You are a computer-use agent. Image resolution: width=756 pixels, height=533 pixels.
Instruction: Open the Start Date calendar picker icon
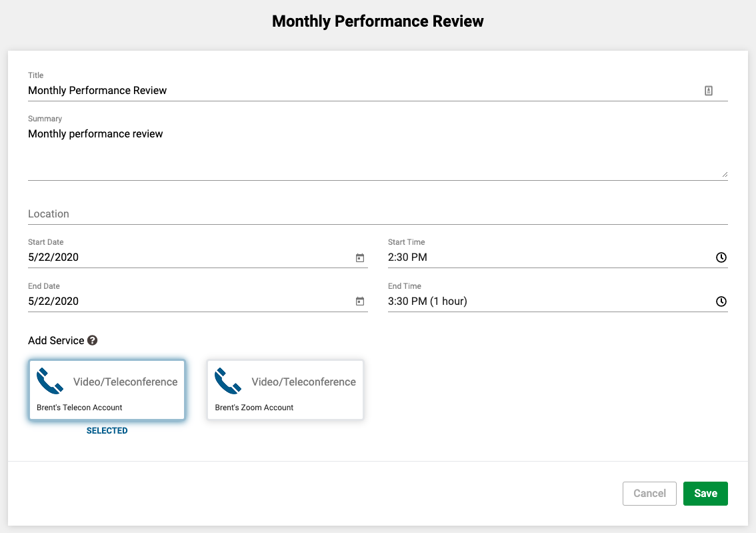(x=360, y=257)
